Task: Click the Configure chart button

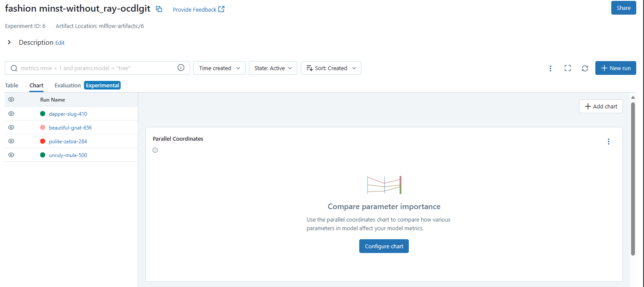Action: 384,246
